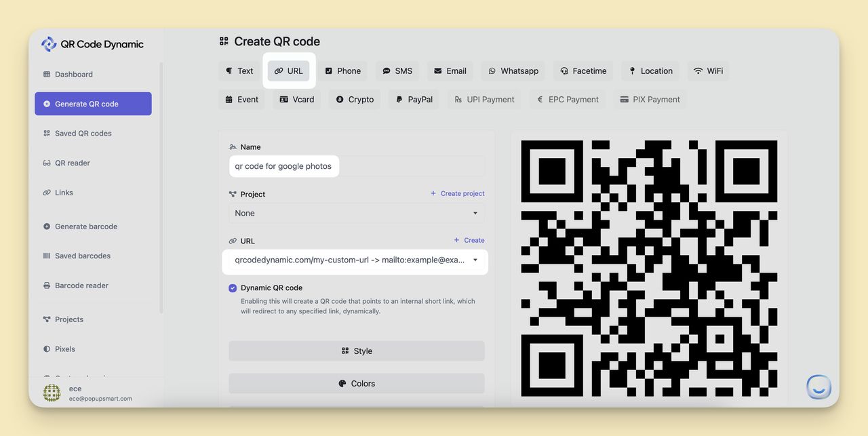Select the PayPal QR type
This screenshot has height=436, width=868.
414,100
